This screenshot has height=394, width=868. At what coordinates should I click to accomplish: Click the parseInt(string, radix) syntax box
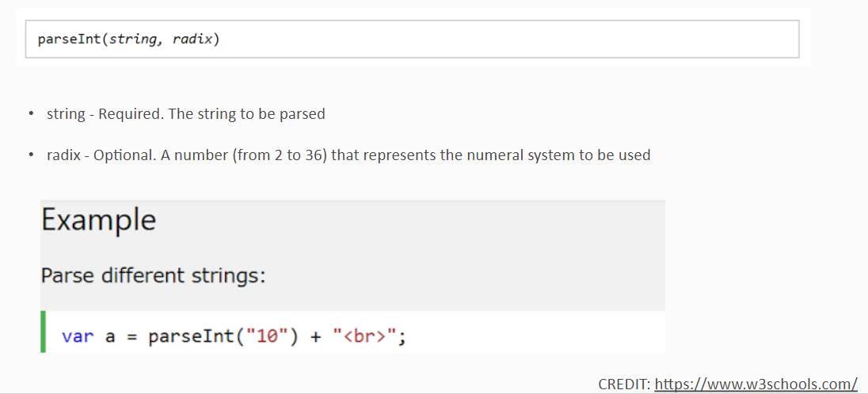point(413,40)
